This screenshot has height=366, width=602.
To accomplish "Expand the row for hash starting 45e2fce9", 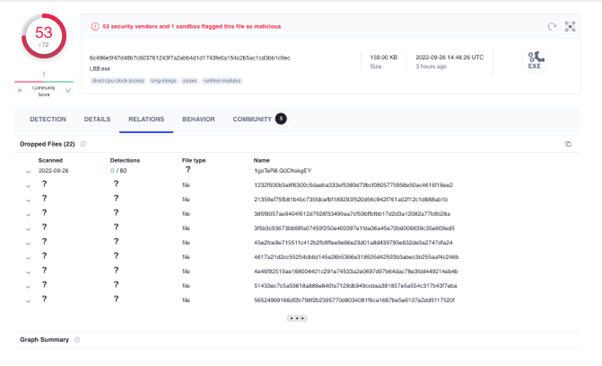I will point(28,243).
